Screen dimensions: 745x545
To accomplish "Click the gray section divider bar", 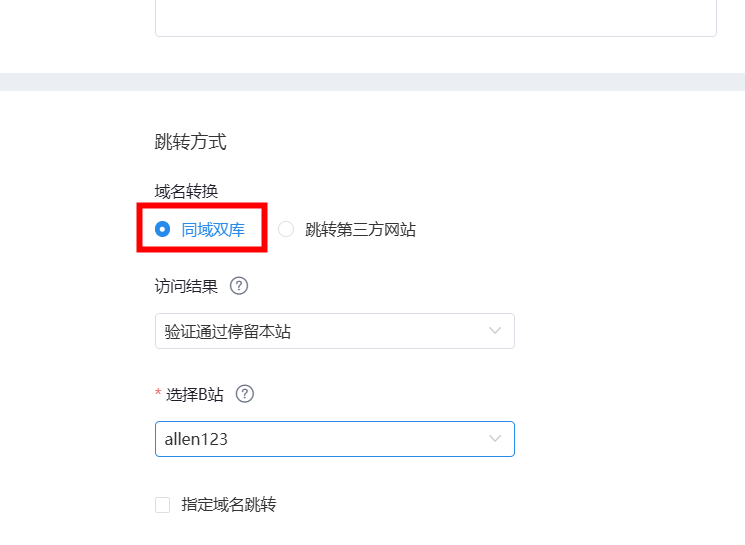I will coord(372,82).
